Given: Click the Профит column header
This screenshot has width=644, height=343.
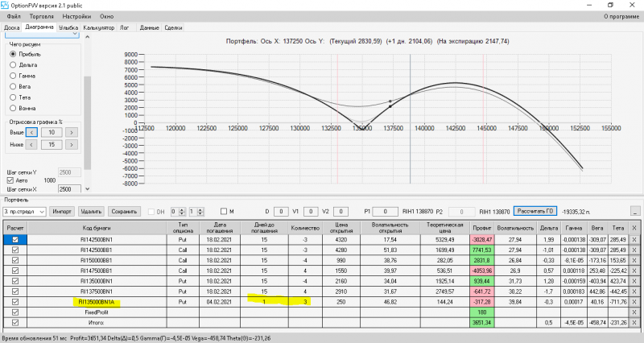Looking at the screenshot, I should (x=481, y=228).
